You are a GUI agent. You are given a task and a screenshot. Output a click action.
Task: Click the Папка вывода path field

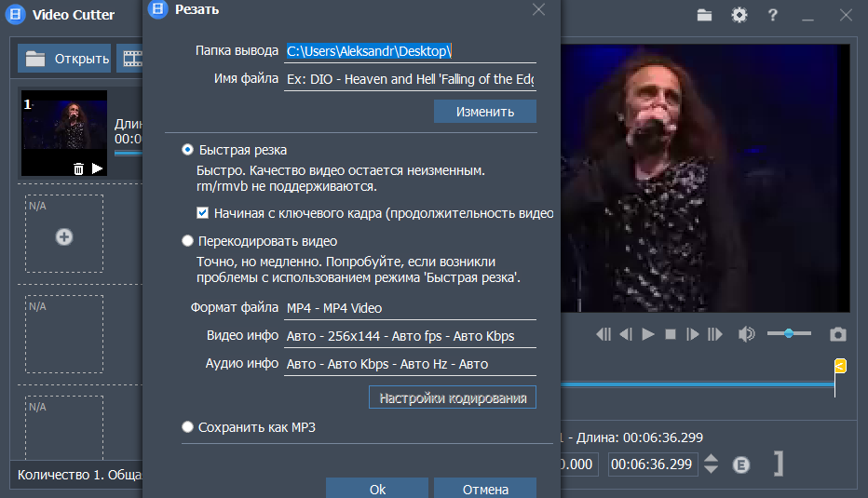410,51
